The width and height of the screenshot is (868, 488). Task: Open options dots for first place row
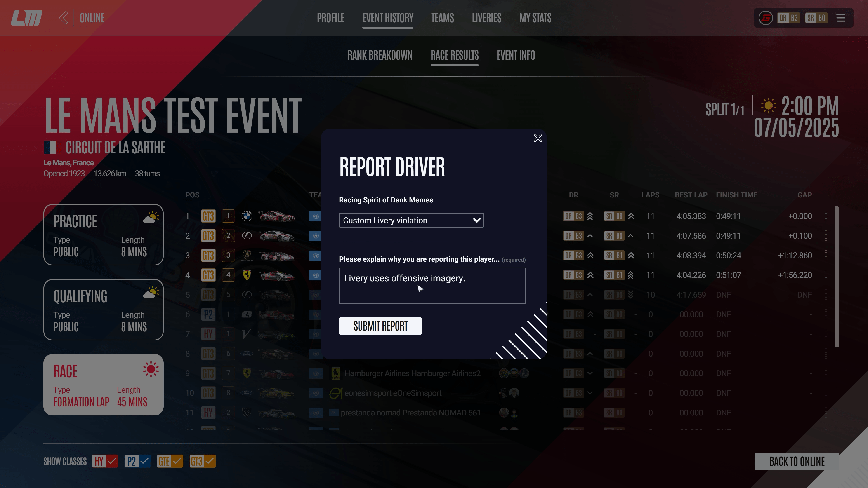[826, 216]
